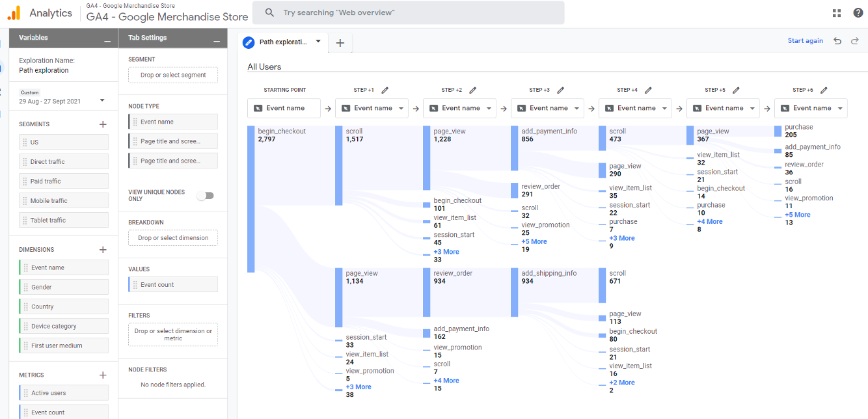Viewport: 868px width, 419px height.
Task: Open the help question mark icon
Action: point(857,13)
